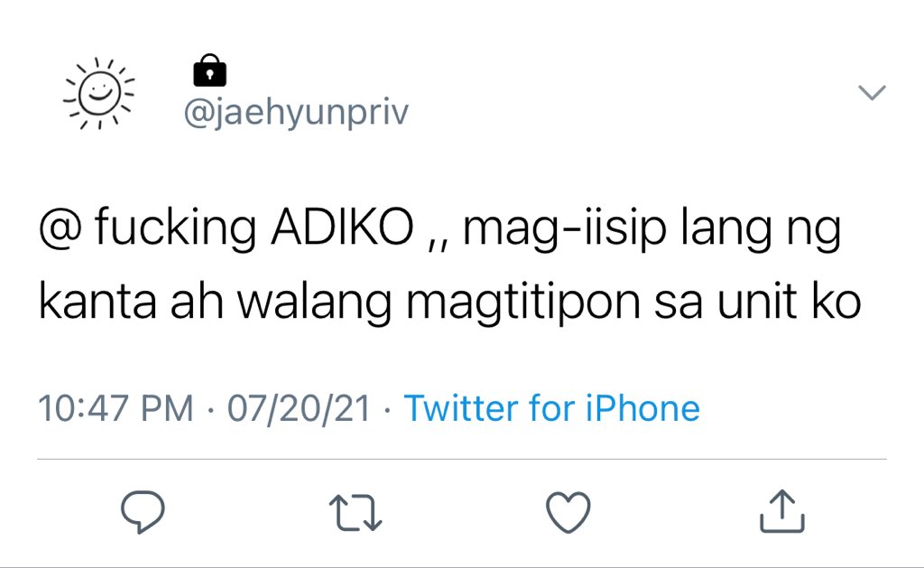This screenshot has width=924, height=568.
Task: Click the word walang in the tweet
Action: (x=315, y=303)
